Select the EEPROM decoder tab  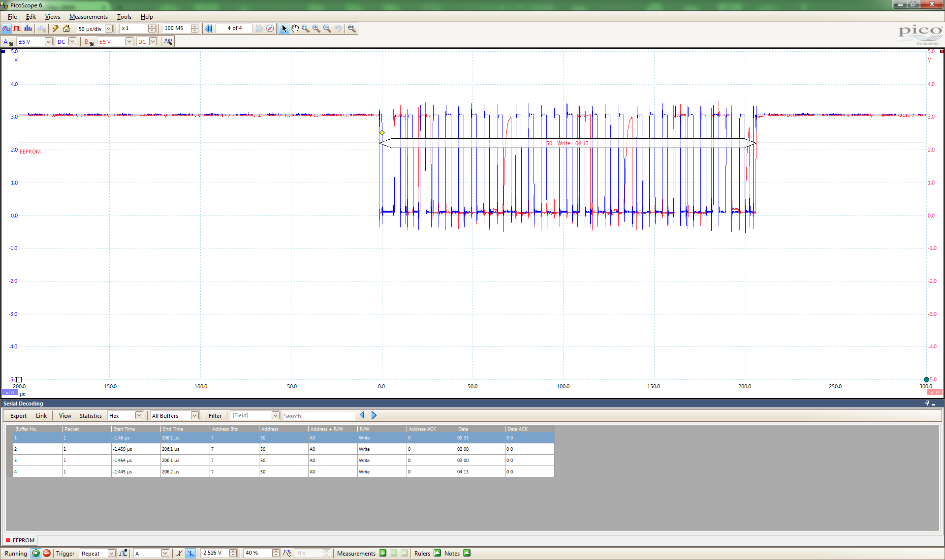(x=21, y=540)
